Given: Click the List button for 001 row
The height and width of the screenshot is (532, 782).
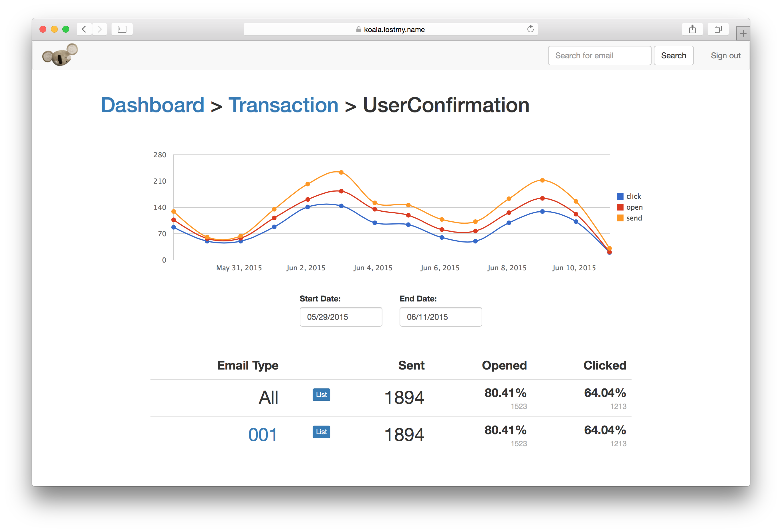Looking at the screenshot, I should coord(321,432).
